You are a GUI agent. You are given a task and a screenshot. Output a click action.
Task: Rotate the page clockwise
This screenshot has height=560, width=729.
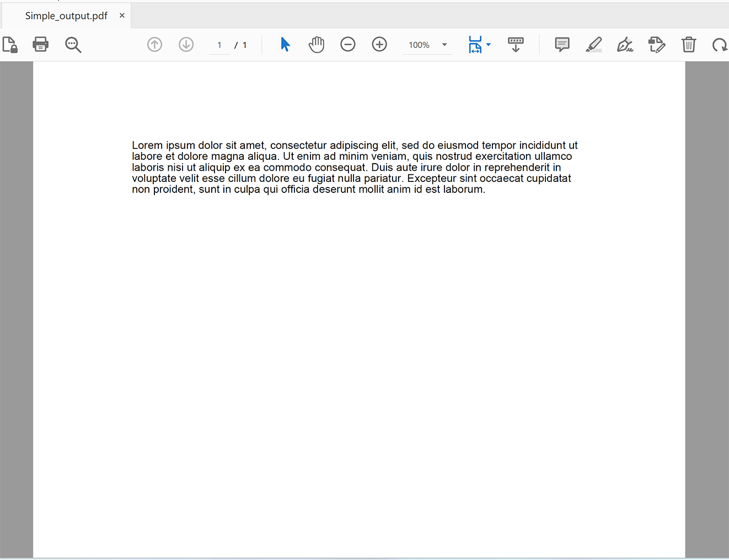click(x=720, y=45)
